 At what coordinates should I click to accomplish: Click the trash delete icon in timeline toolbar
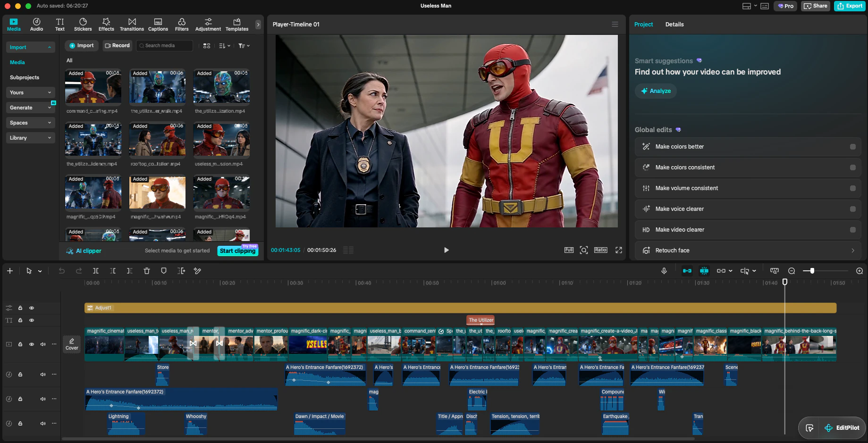pos(147,271)
